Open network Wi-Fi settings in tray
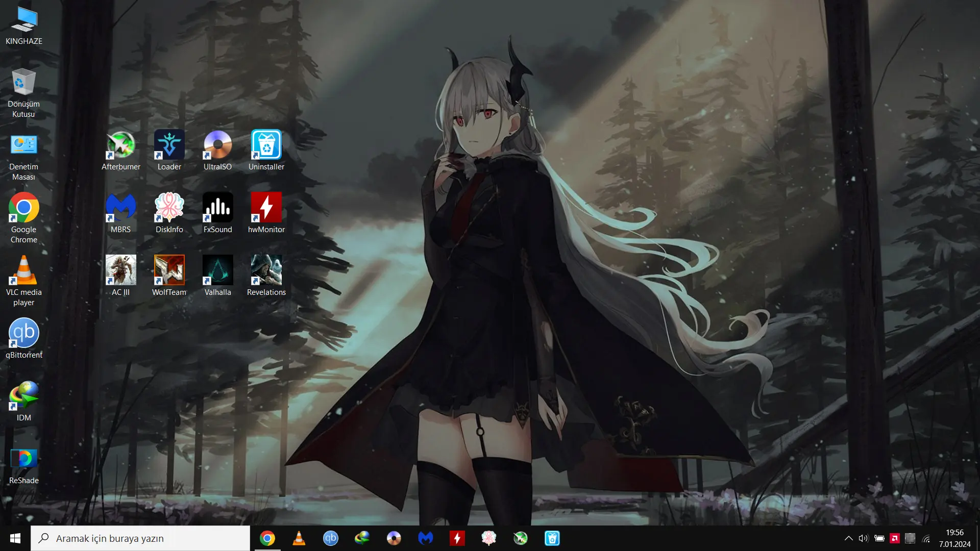 926,538
